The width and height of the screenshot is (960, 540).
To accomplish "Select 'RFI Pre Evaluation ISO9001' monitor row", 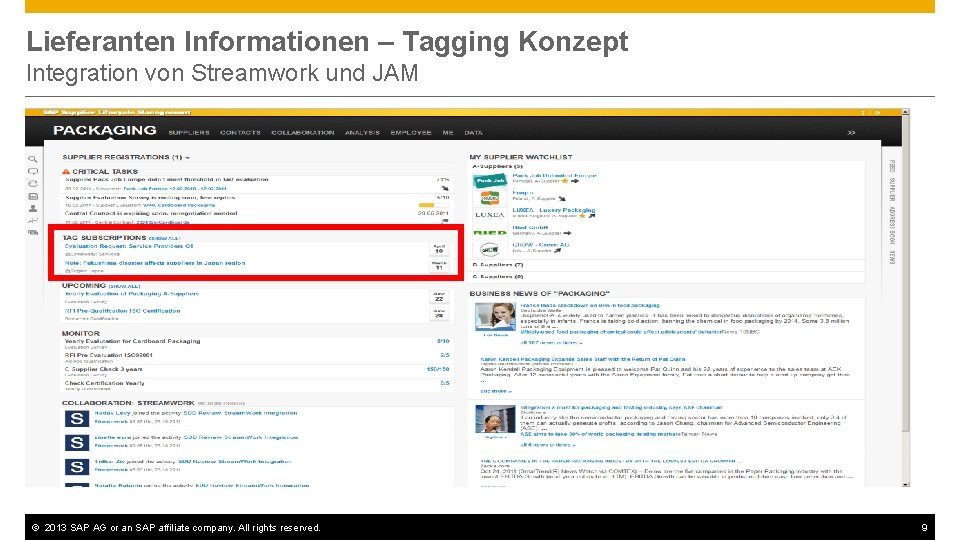I will point(257,358).
